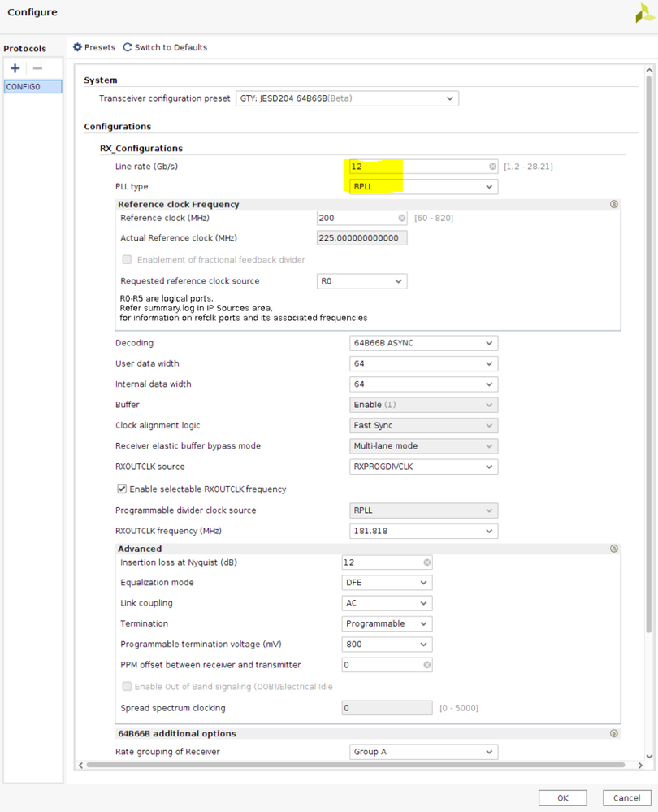Click the Switch to Defaults refresh icon
Viewport: 658px width, 812px height.
[128, 47]
